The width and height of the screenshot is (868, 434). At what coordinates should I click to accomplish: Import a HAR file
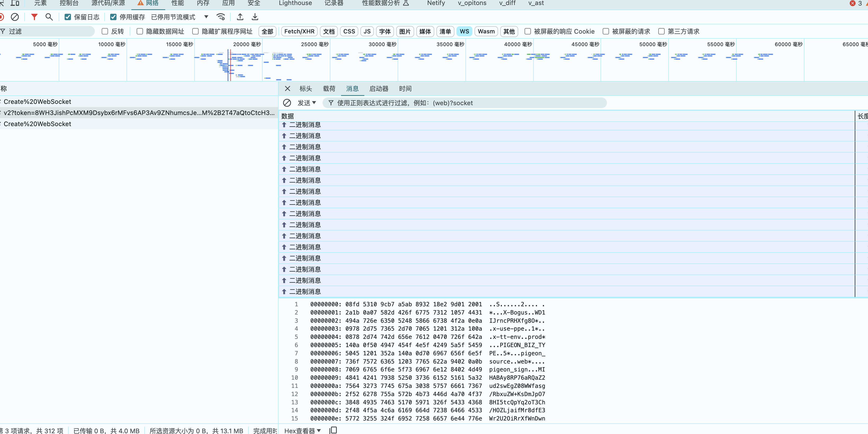click(240, 17)
